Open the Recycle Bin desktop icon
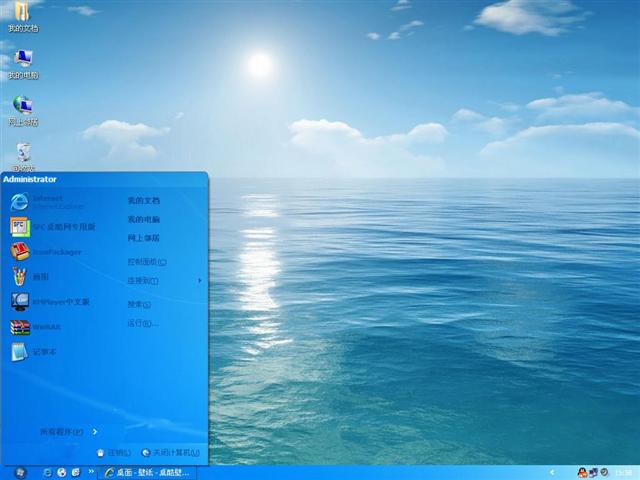 (x=23, y=157)
